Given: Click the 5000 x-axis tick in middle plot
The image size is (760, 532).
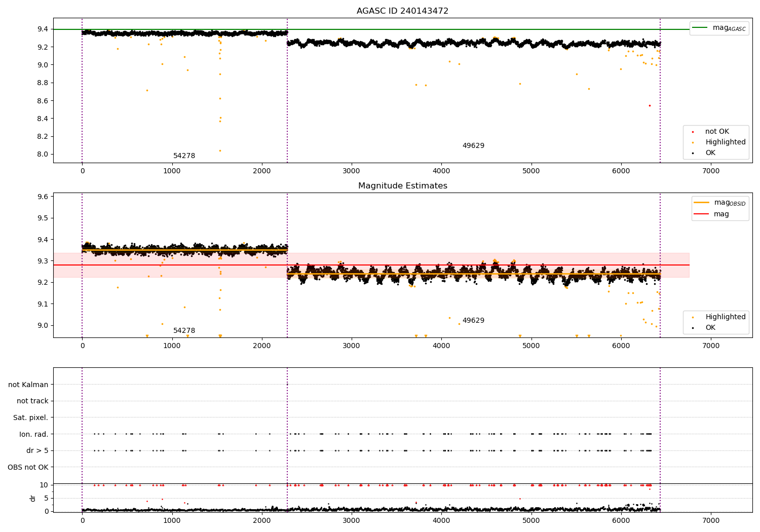Looking at the screenshot, I should [x=531, y=346].
